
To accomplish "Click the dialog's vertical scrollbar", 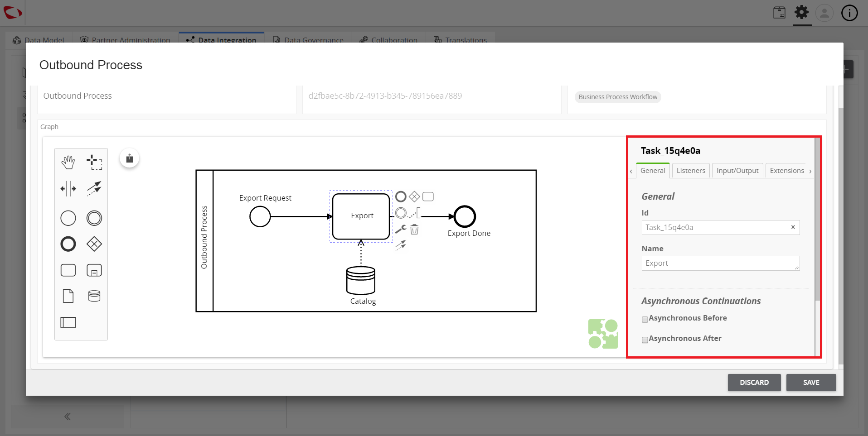I will [841, 235].
